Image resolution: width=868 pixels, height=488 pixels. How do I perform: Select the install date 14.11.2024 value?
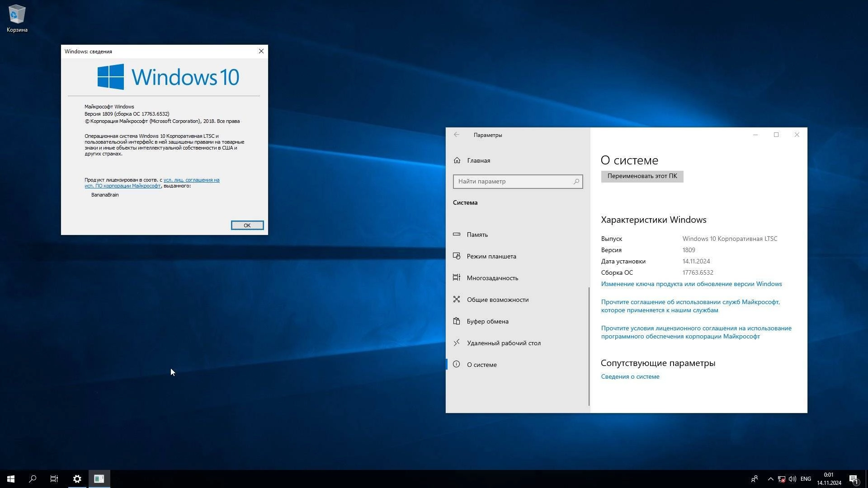tap(696, 261)
